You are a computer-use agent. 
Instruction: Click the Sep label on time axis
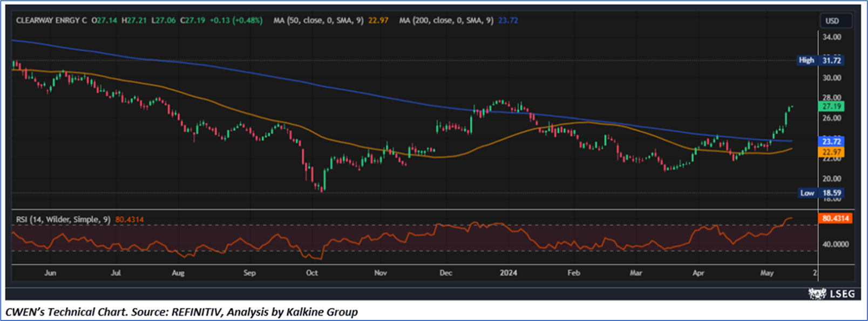coord(249,273)
